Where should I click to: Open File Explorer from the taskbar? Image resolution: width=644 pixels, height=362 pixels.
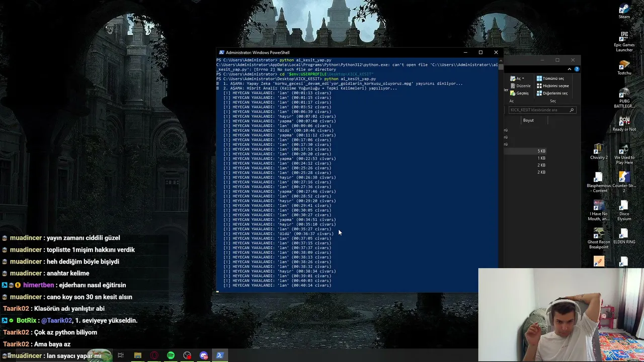[137, 355]
